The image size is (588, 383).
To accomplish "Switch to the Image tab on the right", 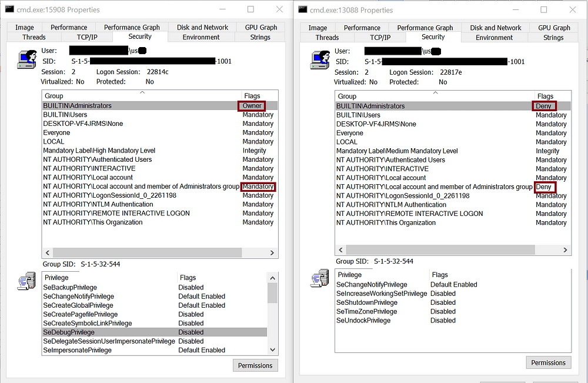I will [318, 26].
